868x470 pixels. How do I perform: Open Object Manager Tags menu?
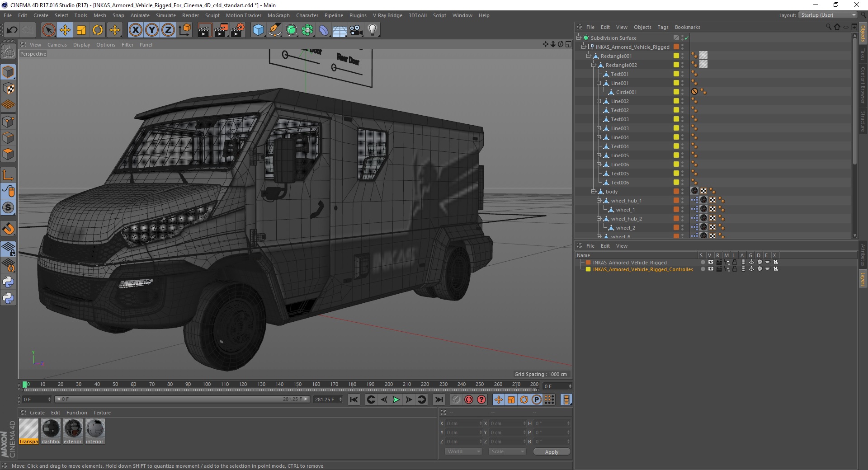point(663,27)
